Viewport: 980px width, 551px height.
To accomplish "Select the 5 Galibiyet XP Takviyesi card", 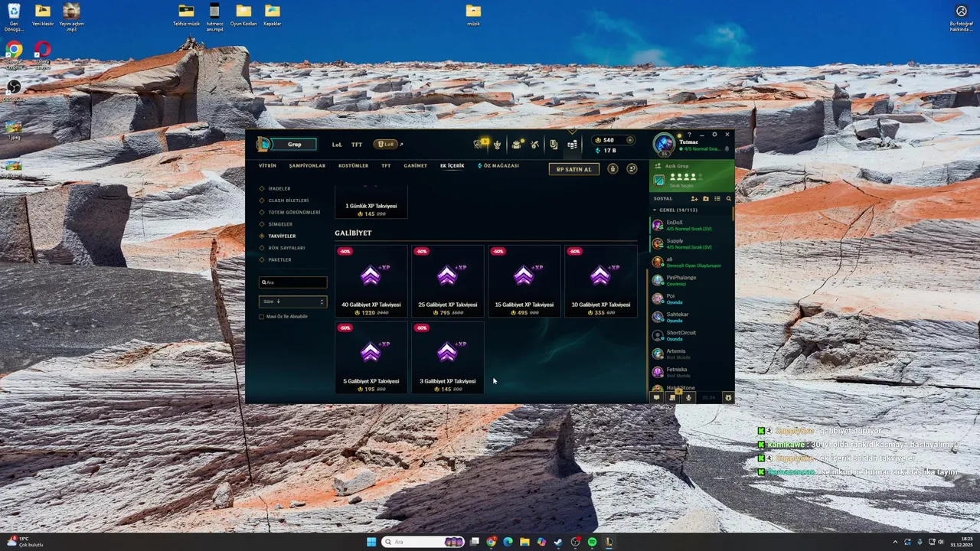I will [x=371, y=357].
